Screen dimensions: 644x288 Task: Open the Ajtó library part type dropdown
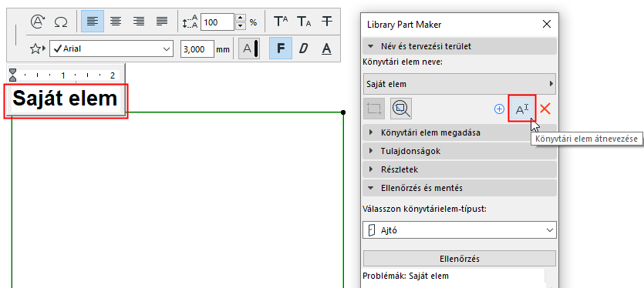coord(460,230)
